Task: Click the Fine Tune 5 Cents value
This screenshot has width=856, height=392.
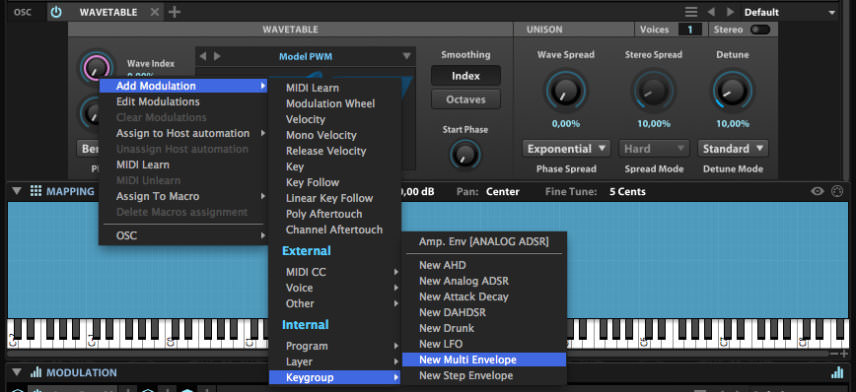Action: pyautogui.click(x=627, y=192)
